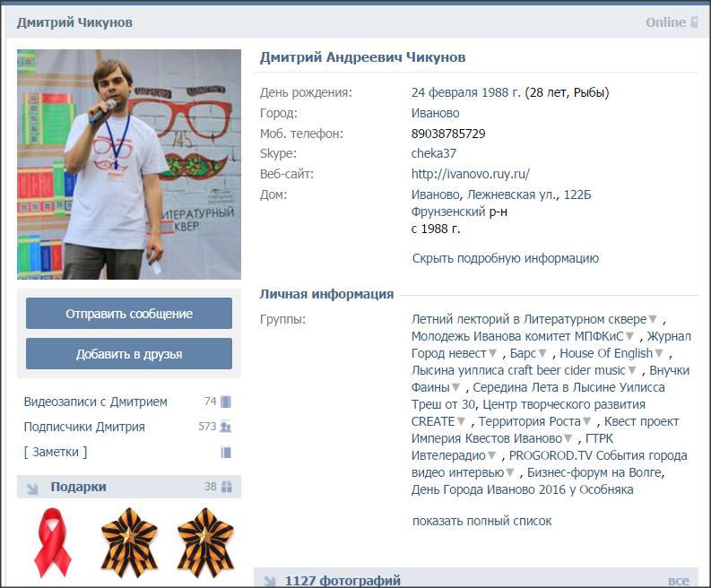
Task: Expand arrow after Летний лекторий в Литературном сквере
Action: coord(653,320)
